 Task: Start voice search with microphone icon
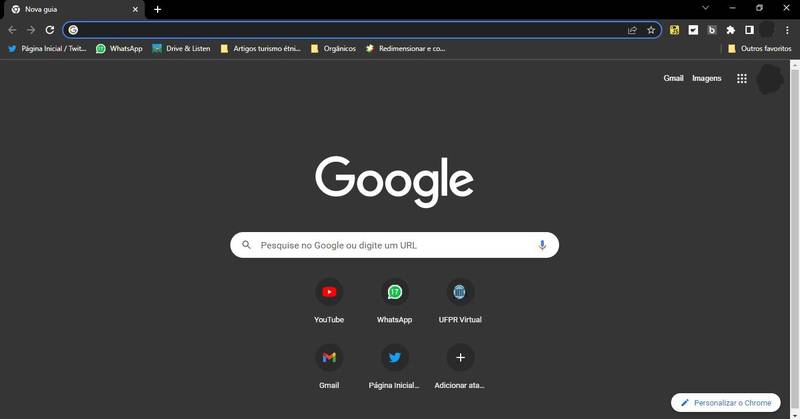pyautogui.click(x=542, y=245)
